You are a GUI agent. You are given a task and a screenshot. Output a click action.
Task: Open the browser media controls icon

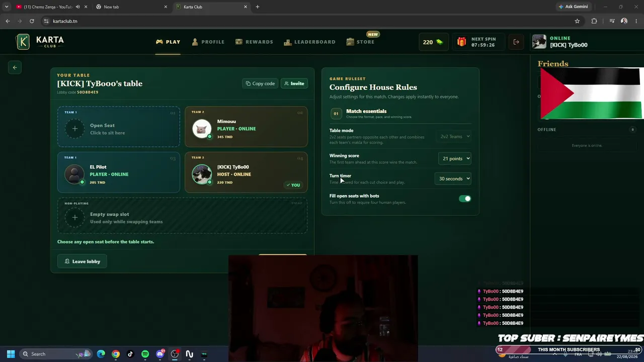[612, 21]
